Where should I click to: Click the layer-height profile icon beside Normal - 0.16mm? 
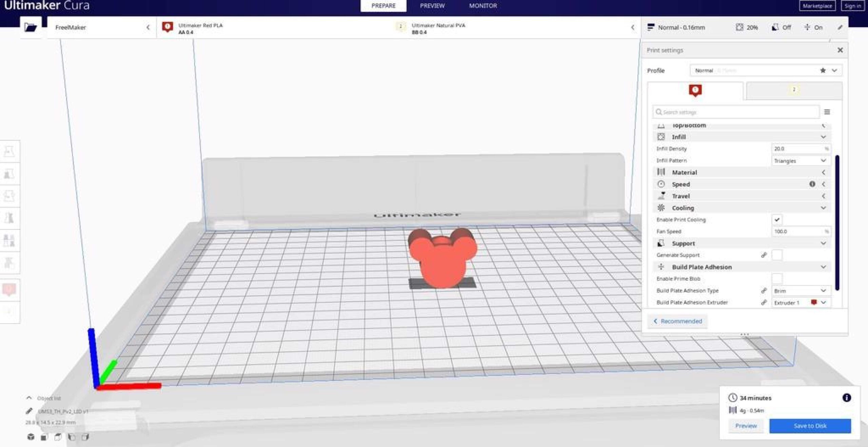click(x=651, y=27)
